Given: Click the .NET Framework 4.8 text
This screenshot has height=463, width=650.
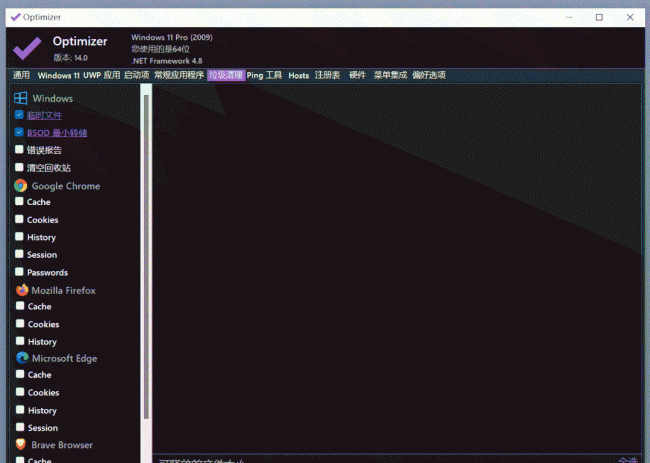Looking at the screenshot, I should 167,61.
